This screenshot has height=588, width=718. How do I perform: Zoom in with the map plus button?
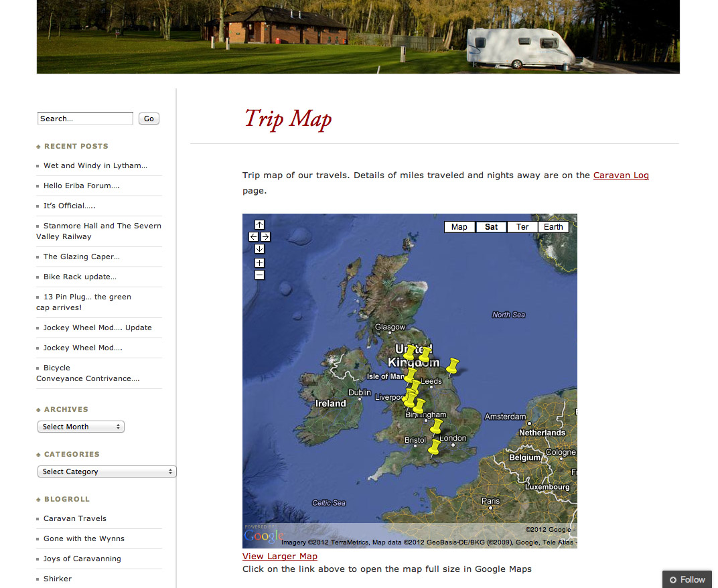(260, 263)
